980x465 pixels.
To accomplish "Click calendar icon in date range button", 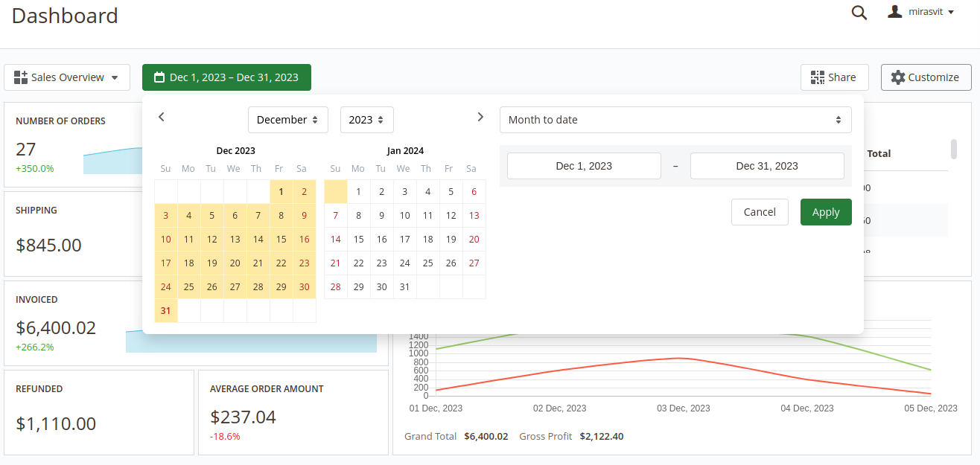I will click(x=159, y=77).
